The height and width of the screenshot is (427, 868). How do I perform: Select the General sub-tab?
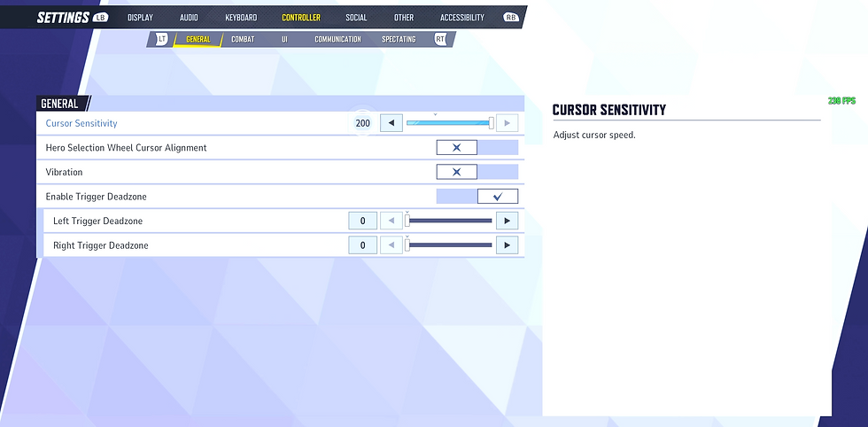click(198, 39)
